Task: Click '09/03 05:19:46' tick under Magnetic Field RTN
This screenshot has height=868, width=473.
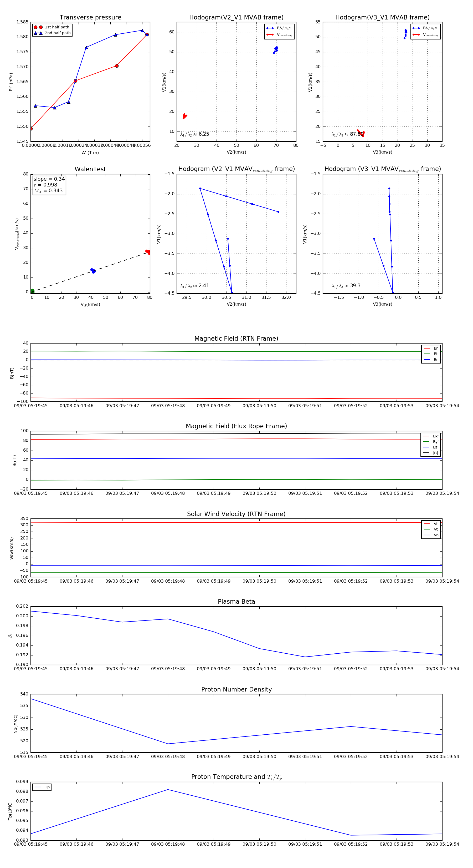Action: coord(76,406)
